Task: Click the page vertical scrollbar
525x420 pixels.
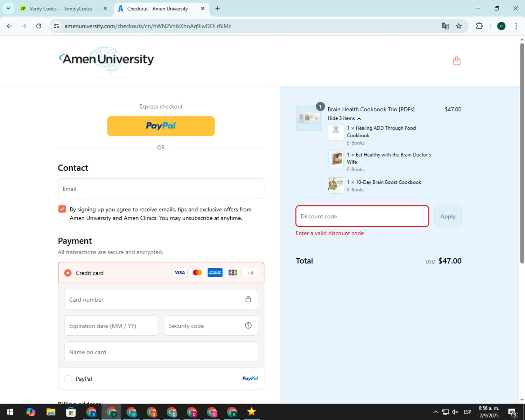Action: pos(522,153)
